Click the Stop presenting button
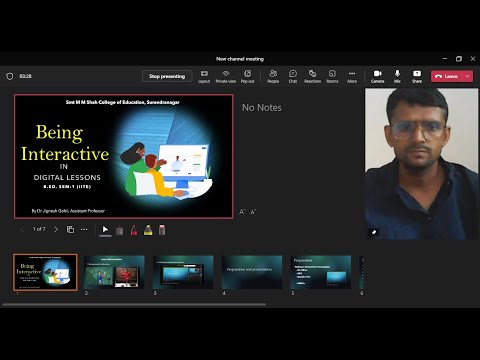This screenshot has width=480, height=360. (167, 76)
